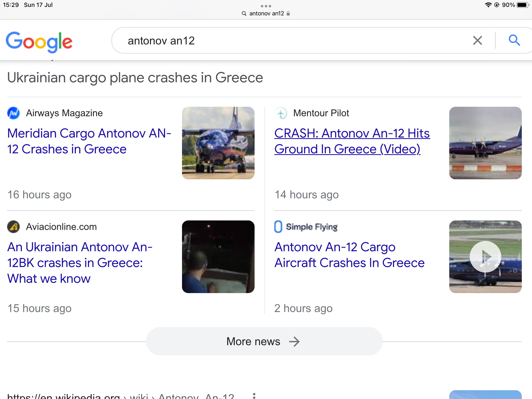Click 'Aviacionline.com' source name
The image size is (532, 399).
point(62,227)
